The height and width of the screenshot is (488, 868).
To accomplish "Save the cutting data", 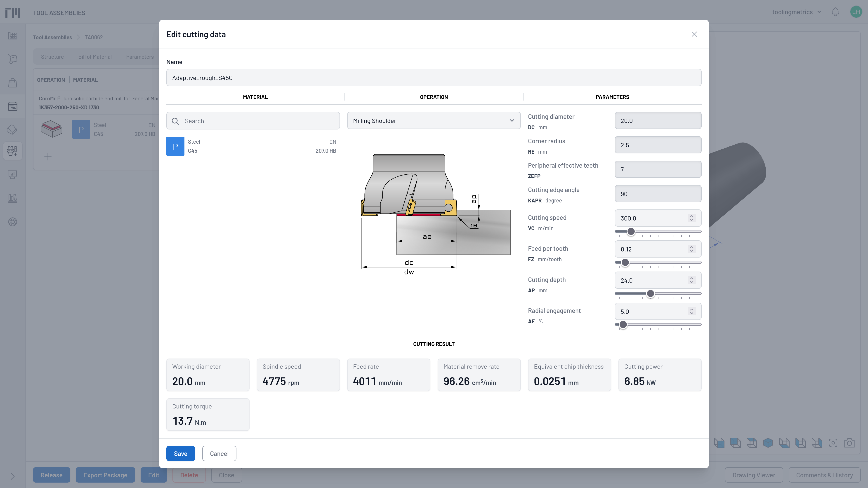I will 180,453.
